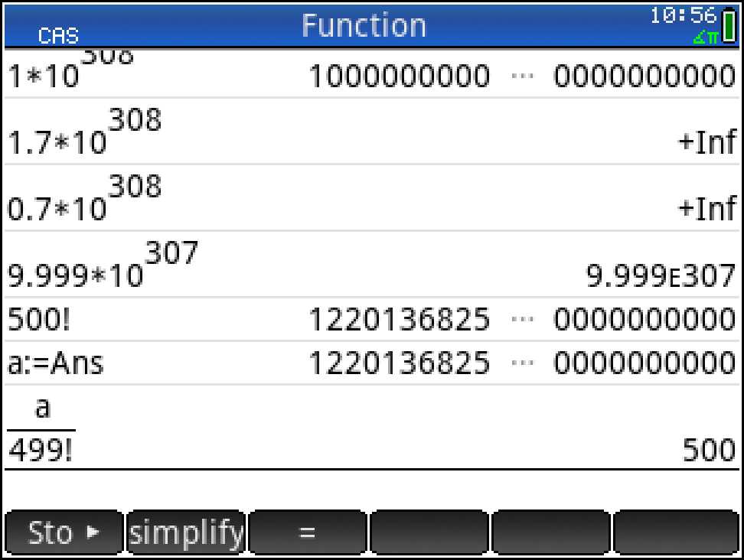Select the 500! input entry
The width and height of the screenshot is (744, 560).
coord(39,320)
